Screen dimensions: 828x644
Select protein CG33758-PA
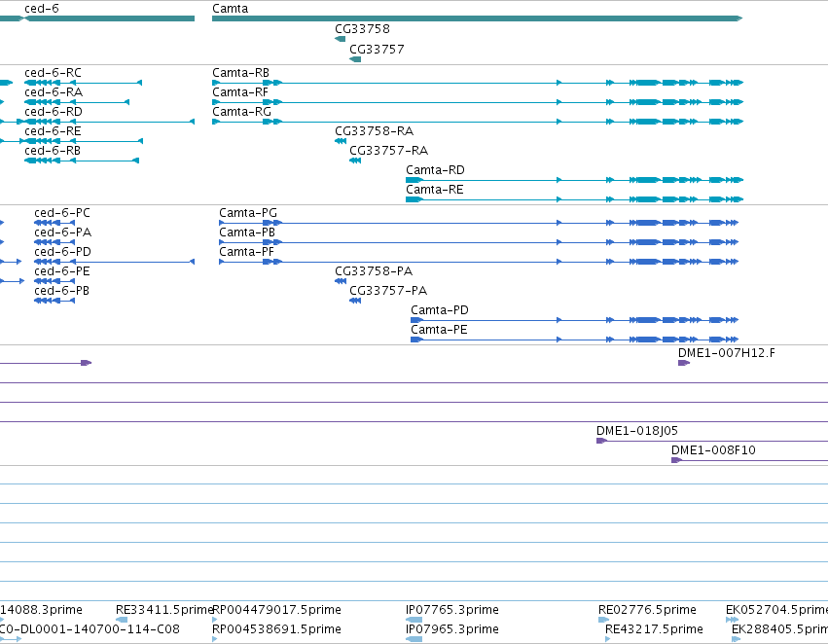[374, 271]
